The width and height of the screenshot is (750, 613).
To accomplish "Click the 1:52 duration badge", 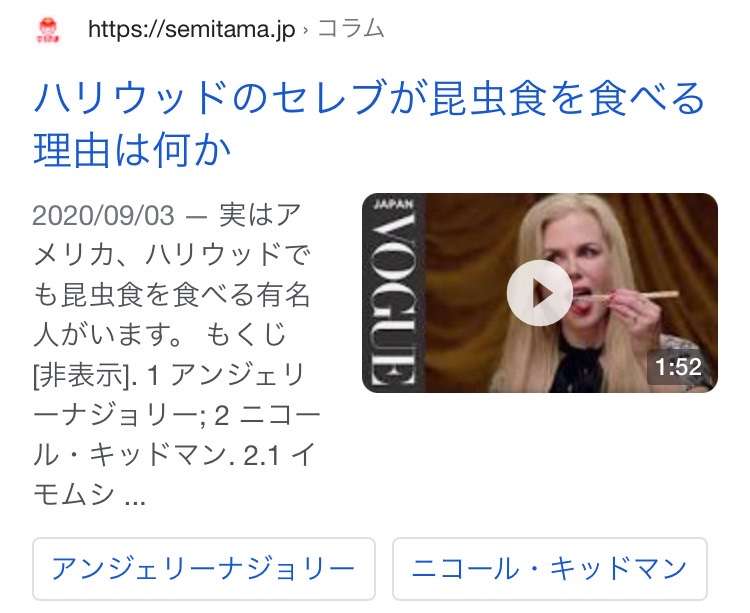I will 678,367.
